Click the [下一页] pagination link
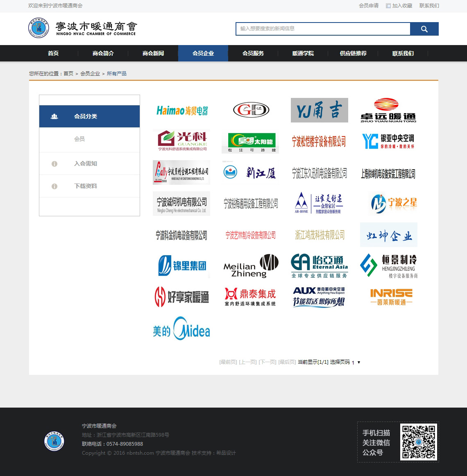Image resolution: width=467 pixels, height=476 pixels. point(268,362)
